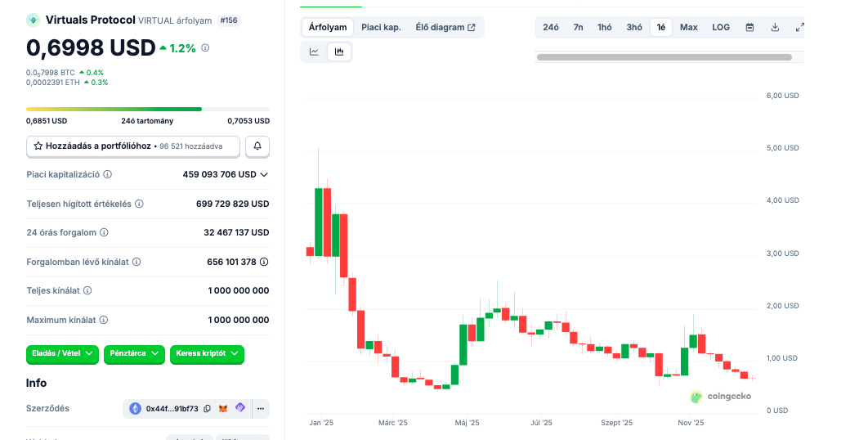This screenshot has width=868, height=440.
Task: Open the Pénztárca dropdown
Action: pos(134,353)
